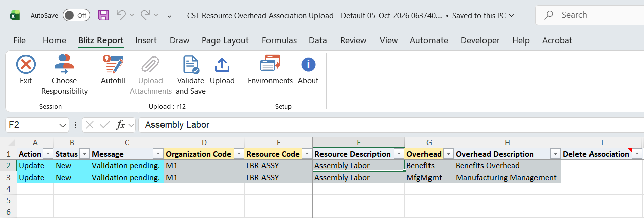The width and height of the screenshot is (644, 218).
Task: Open the About info icon
Action: [308, 65]
